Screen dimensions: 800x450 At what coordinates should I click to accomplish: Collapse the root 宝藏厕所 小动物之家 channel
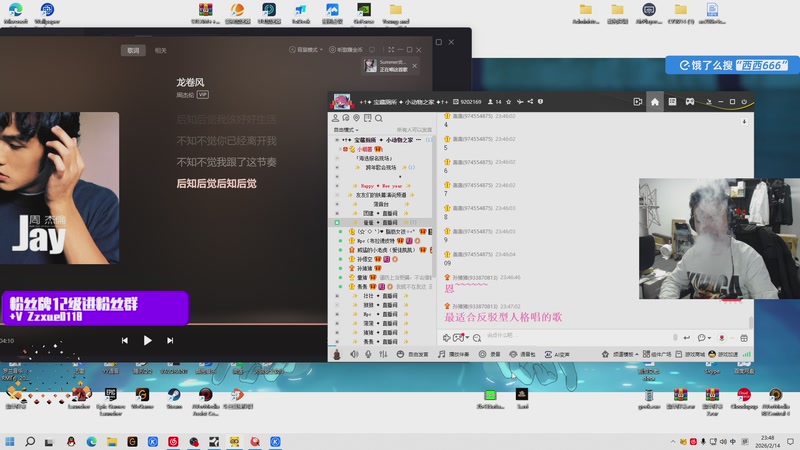(337, 140)
